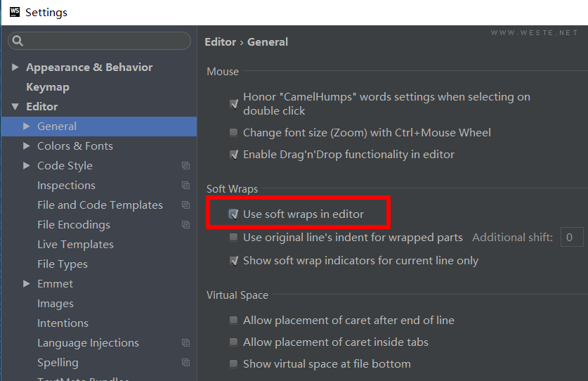588x381 pixels.
Task: Click the icon beside File Encodings
Action: (185, 225)
